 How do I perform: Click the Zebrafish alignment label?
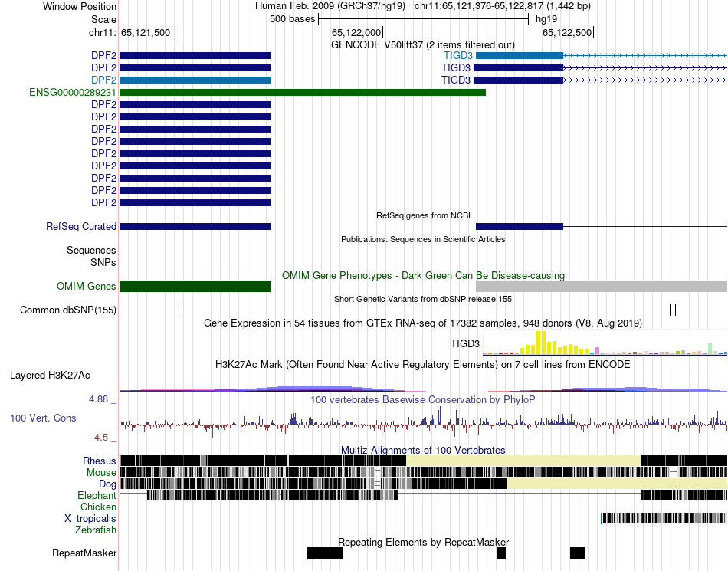[96, 530]
